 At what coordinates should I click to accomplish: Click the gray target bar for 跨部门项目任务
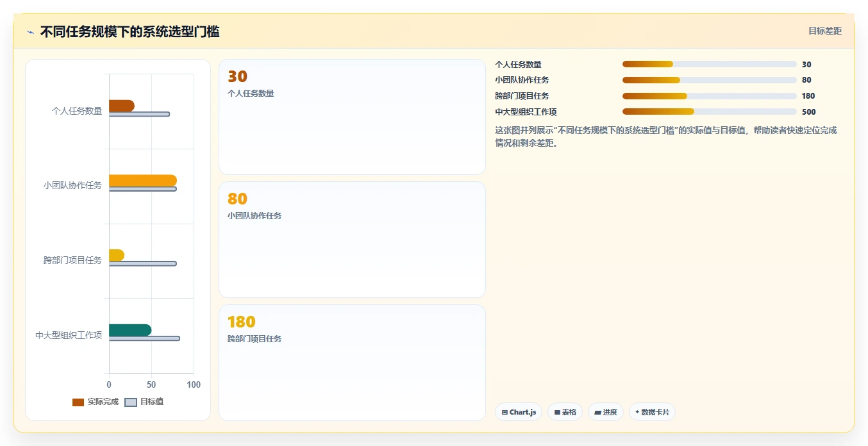[142, 263]
